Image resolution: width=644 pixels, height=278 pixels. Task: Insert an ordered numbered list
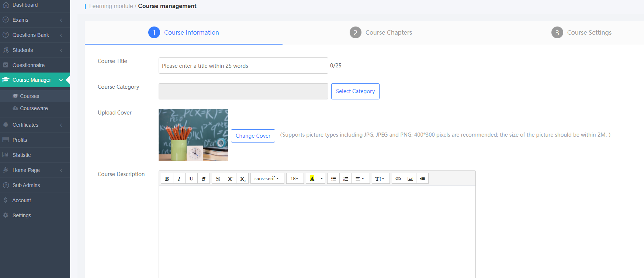coord(346,179)
